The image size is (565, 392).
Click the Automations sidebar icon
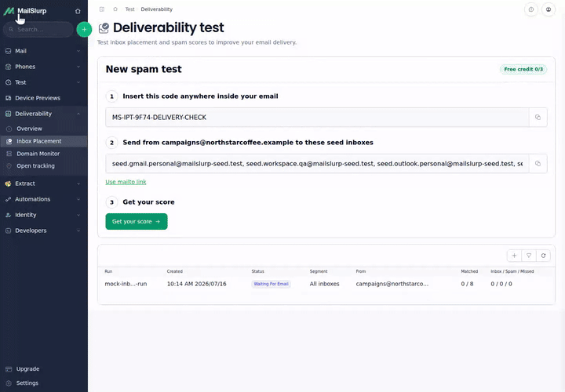(9, 199)
